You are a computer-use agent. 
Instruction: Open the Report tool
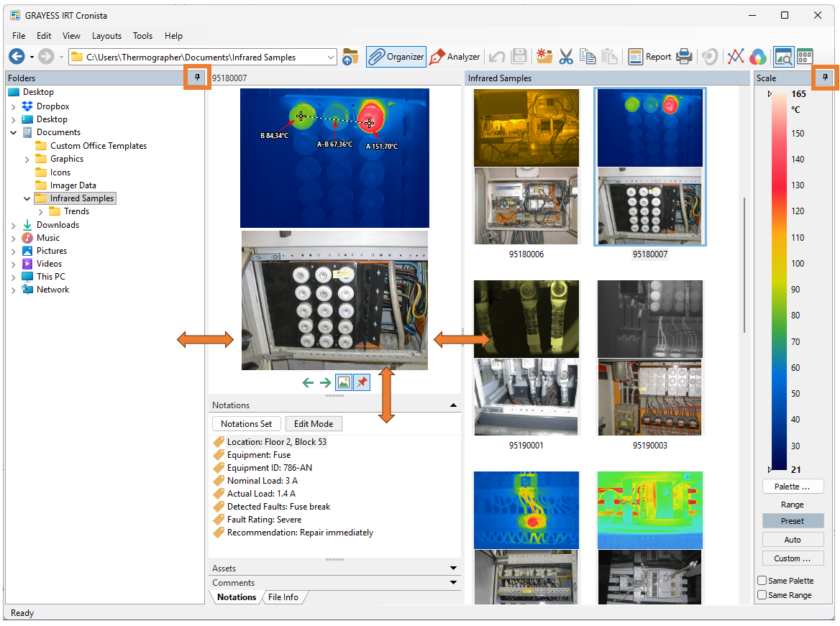(x=650, y=57)
